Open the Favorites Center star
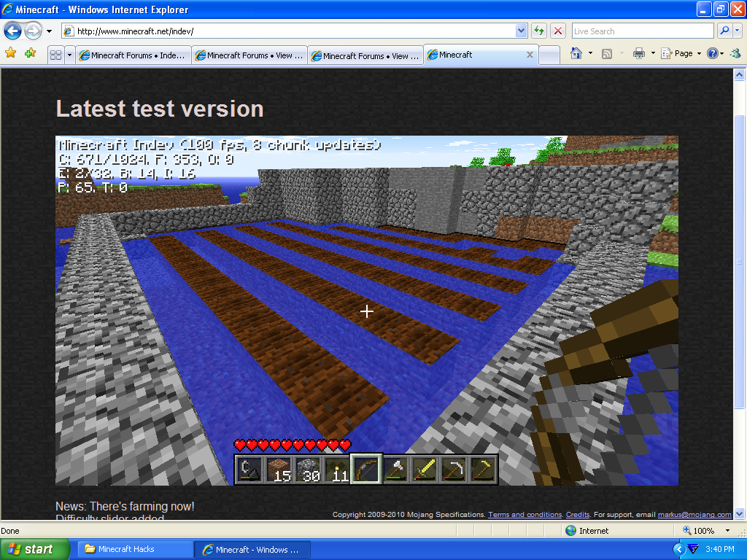 coord(10,52)
